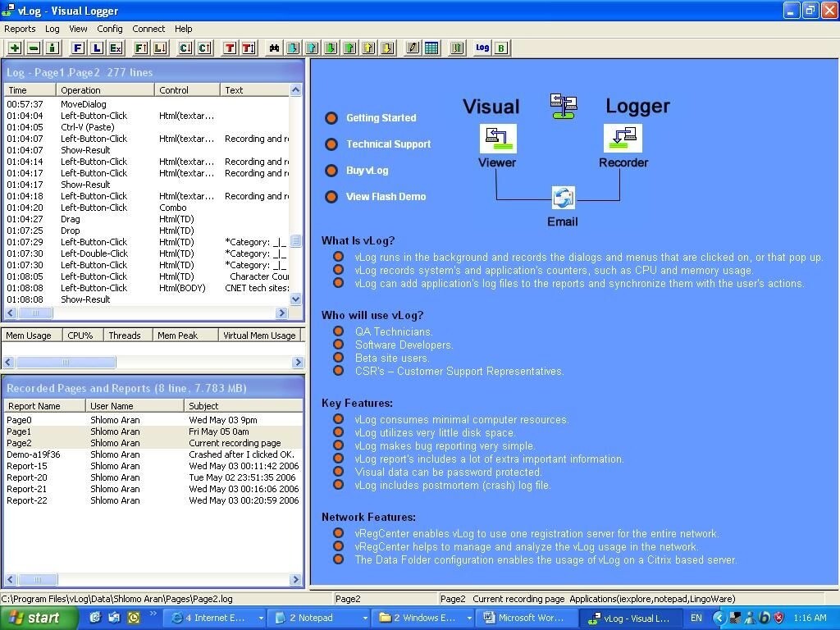Click the Threads column header
Viewport: 840px width, 630px height.
point(129,336)
